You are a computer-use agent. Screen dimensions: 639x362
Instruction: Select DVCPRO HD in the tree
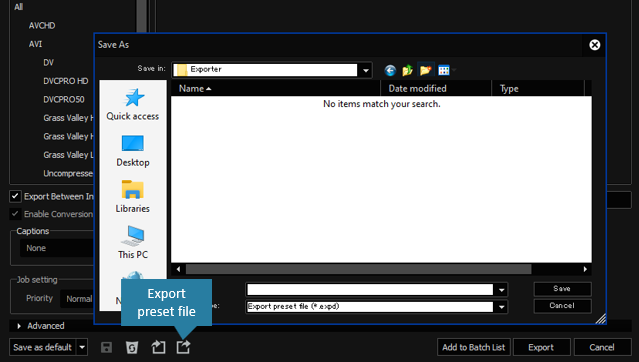[66, 81]
